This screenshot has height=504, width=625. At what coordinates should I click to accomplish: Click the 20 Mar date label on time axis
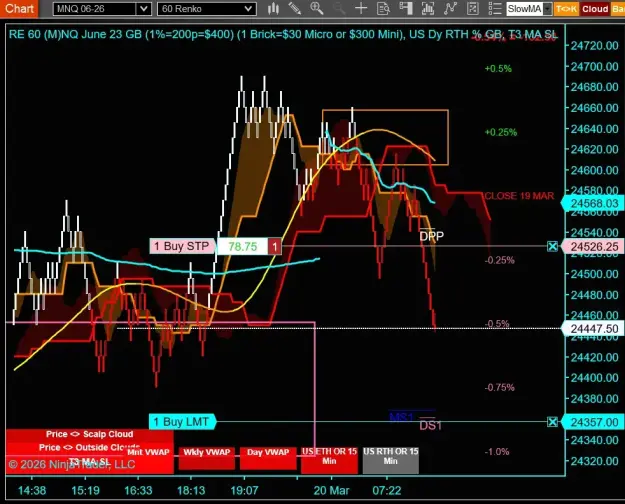(x=331, y=490)
